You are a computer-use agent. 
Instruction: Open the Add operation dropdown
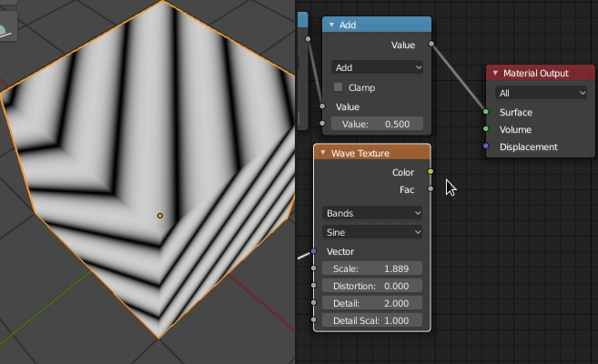point(377,67)
